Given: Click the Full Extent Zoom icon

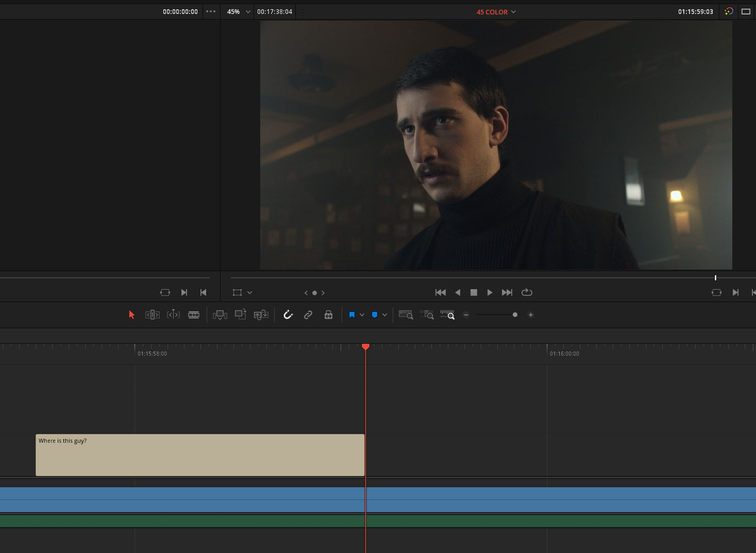Looking at the screenshot, I should [406, 315].
